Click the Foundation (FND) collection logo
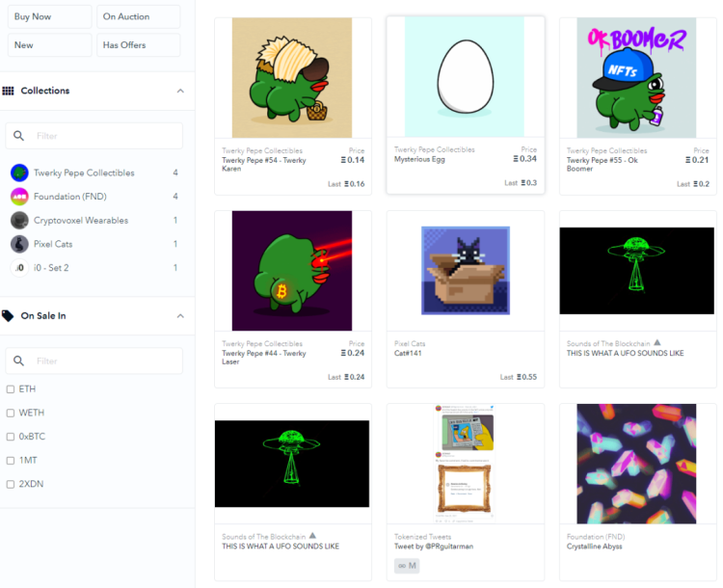 (x=19, y=197)
